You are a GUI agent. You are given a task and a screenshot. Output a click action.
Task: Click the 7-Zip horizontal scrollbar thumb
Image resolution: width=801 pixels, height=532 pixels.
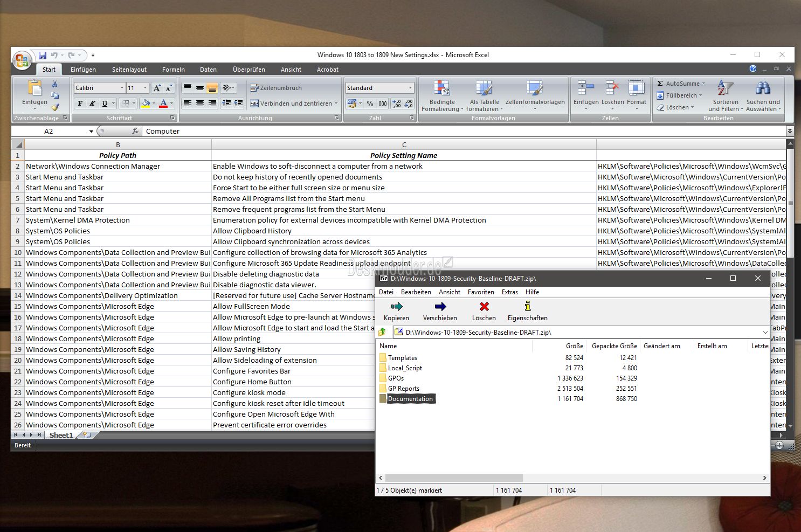point(454,478)
